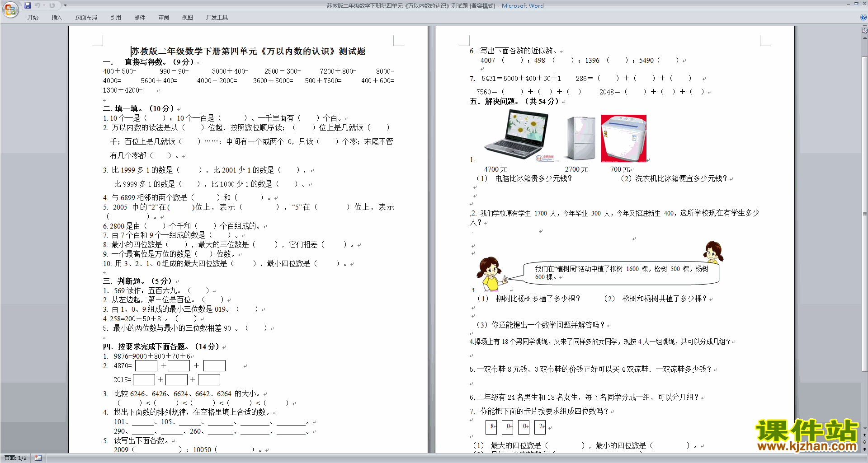Expand the Customize Quick Access Toolbar dropdown
Image resolution: width=868 pixels, height=463 pixels.
(x=65, y=5)
